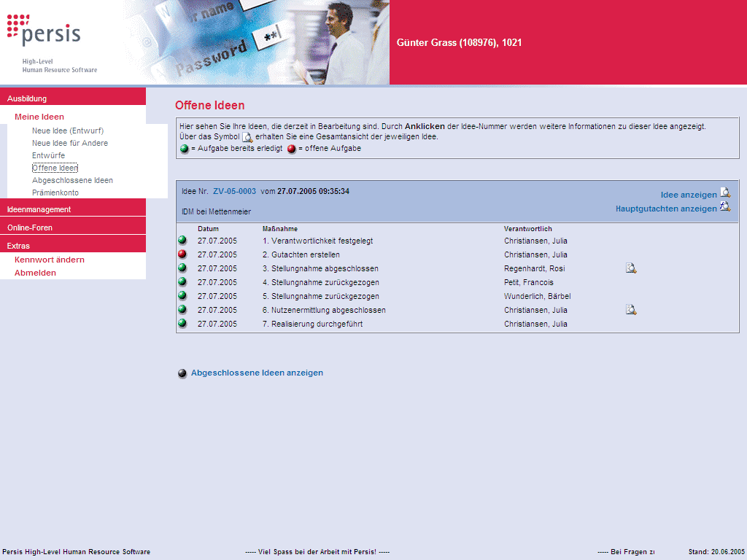Expand the Ideenmanagement menu section
The image size is (747, 560).
(39, 209)
